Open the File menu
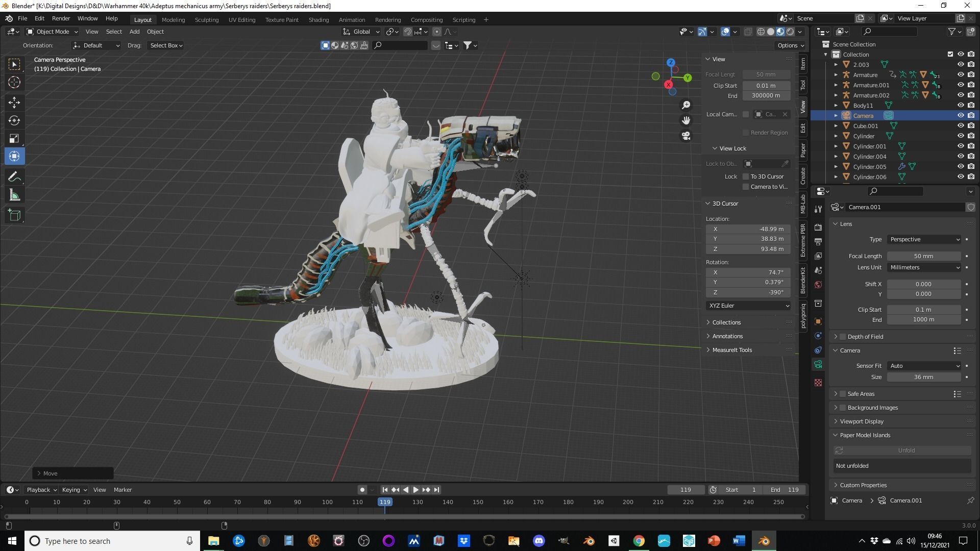The height and width of the screenshot is (551, 980). click(22, 18)
